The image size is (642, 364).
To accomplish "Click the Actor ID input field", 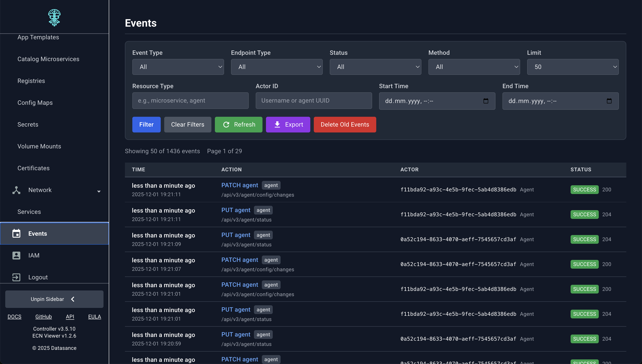I will coord(313,101).
